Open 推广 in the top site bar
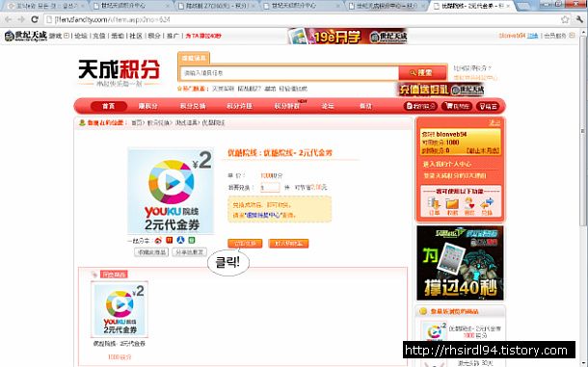The image size is (588, 367). point(173,36)
